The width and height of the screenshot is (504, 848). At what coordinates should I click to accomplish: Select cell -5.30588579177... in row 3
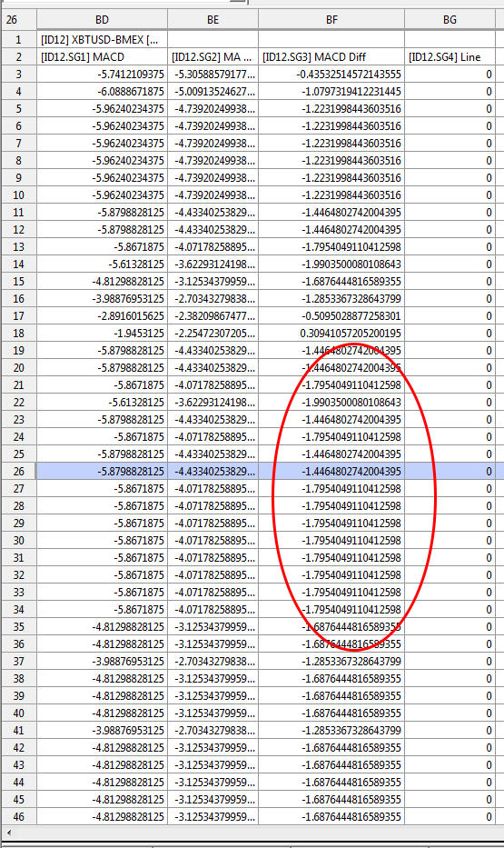pyautogui.click(x=212, y=75)
